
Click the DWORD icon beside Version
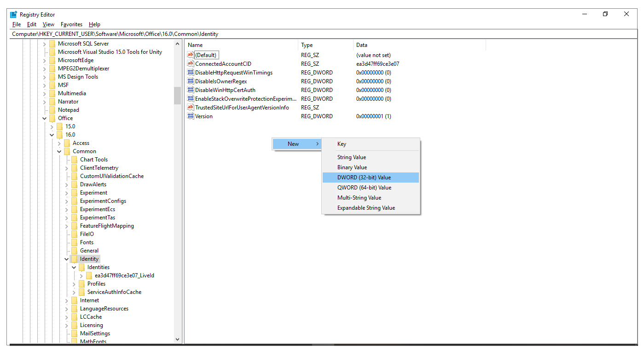point(191,116)
